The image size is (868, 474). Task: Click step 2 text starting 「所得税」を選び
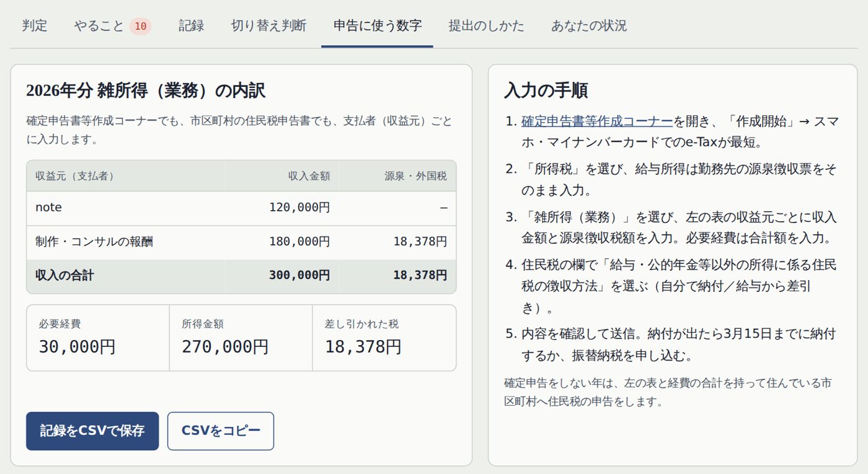[x=679, y=180]
